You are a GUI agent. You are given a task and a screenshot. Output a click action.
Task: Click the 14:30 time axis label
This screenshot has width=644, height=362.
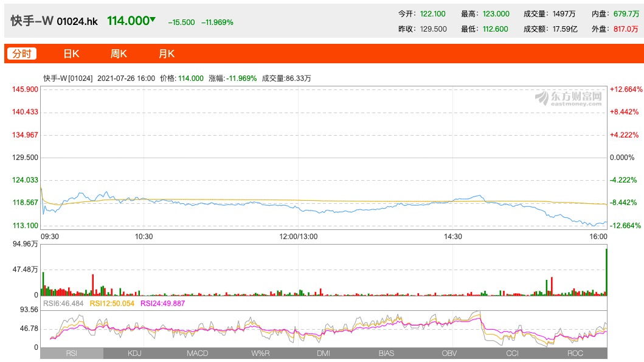coord(453,237)
